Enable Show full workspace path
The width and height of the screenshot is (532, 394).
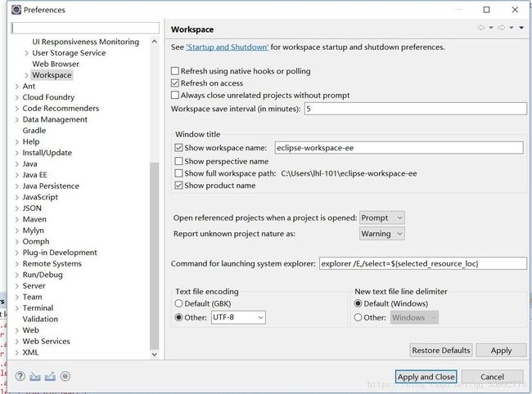178,173
